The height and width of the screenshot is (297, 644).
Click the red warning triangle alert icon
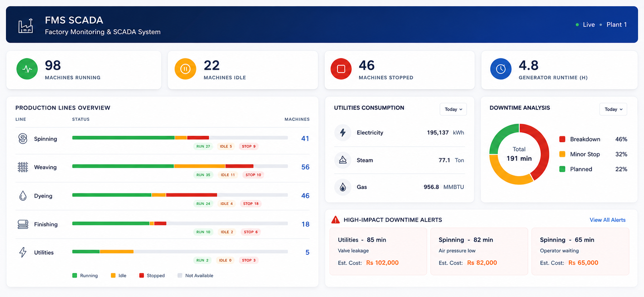pos(335,220)
